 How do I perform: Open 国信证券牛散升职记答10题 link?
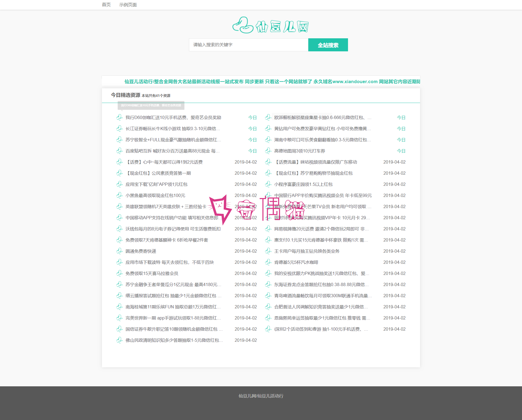coord(174,329)
